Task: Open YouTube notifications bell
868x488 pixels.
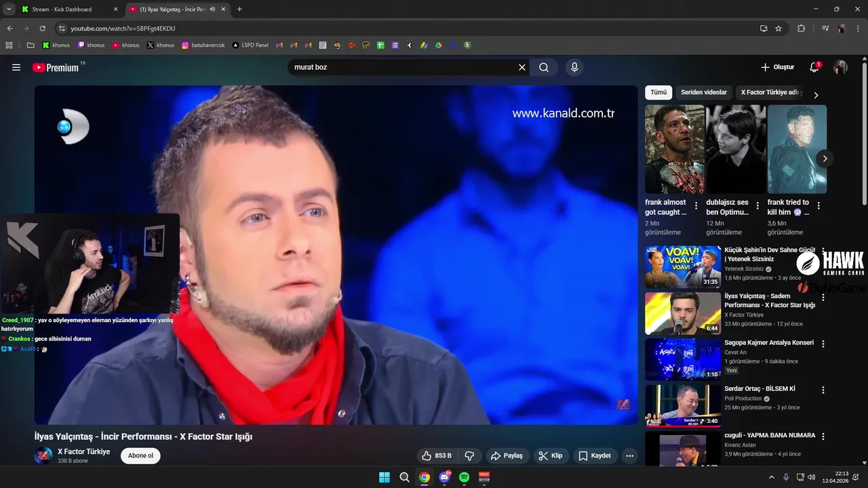Action: click(x=814, y=67)
